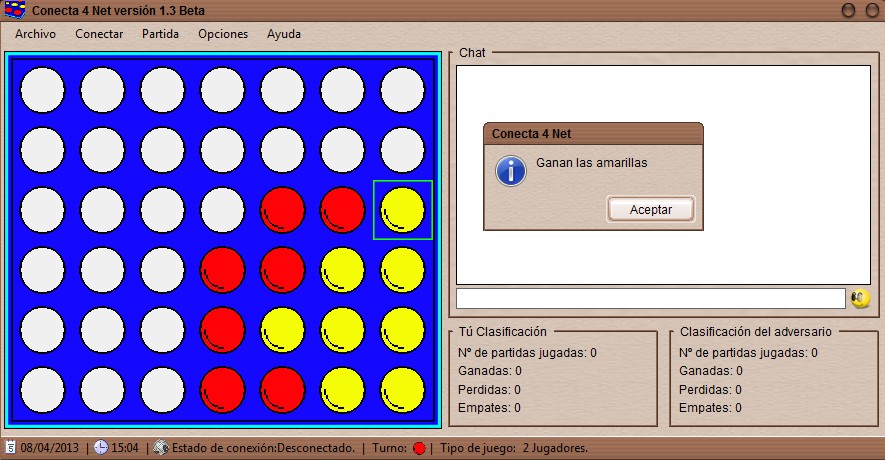Click the emoticon smiley button beside chat input
This screenshot has width=885, height=460.
(860, 299)
